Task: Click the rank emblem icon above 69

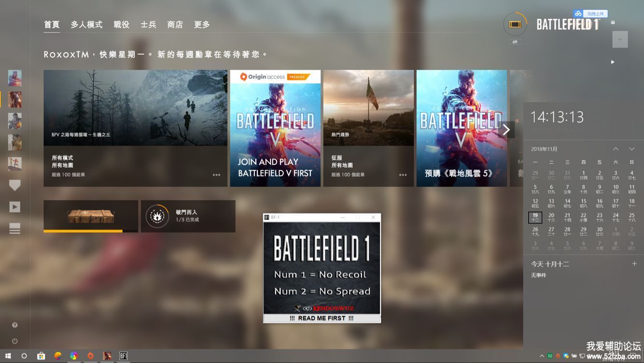Action: point(515,24)
